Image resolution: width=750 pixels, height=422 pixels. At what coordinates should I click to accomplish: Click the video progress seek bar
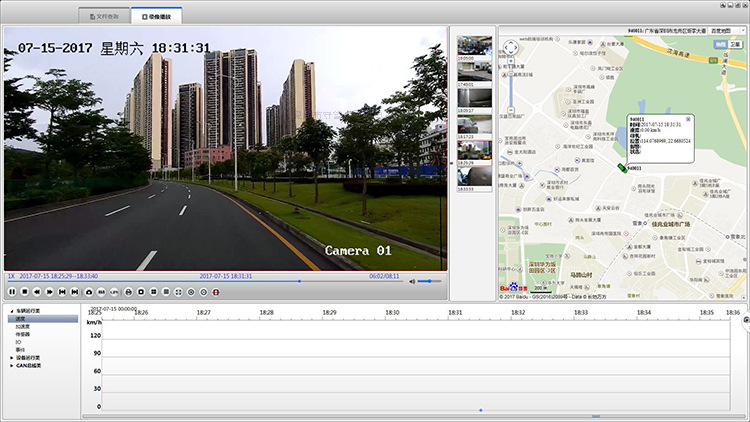click(200, 281)
